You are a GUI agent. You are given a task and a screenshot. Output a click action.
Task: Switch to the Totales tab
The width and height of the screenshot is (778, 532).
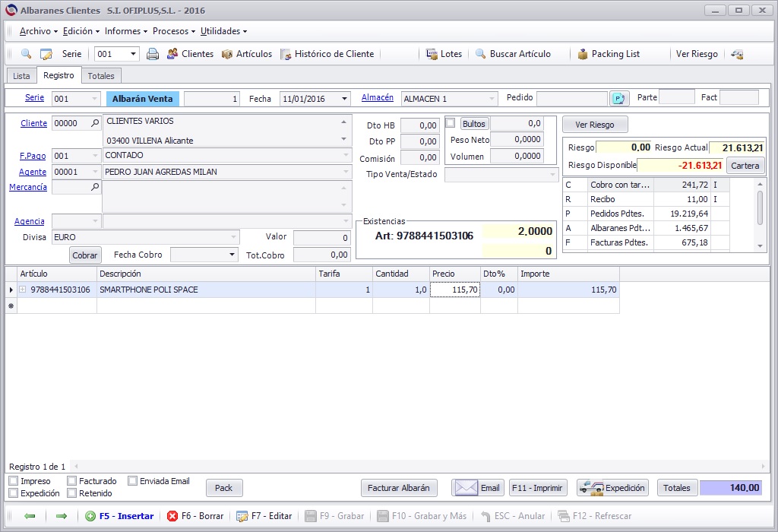point(101,76)
